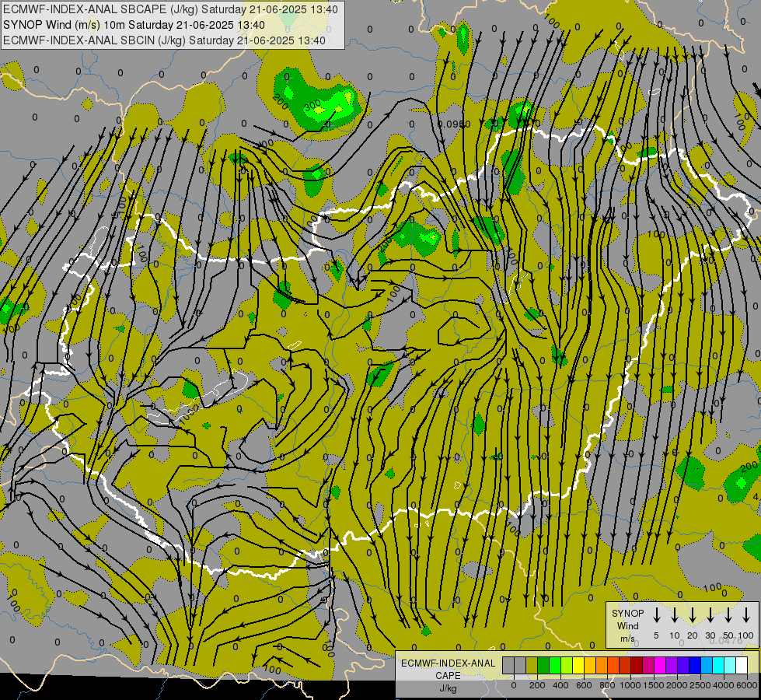Image resolution: width=761 pixels, height=700 pixels.
Task: Pick the olive CAPE swatch left of 200
Action: [532, 665]
